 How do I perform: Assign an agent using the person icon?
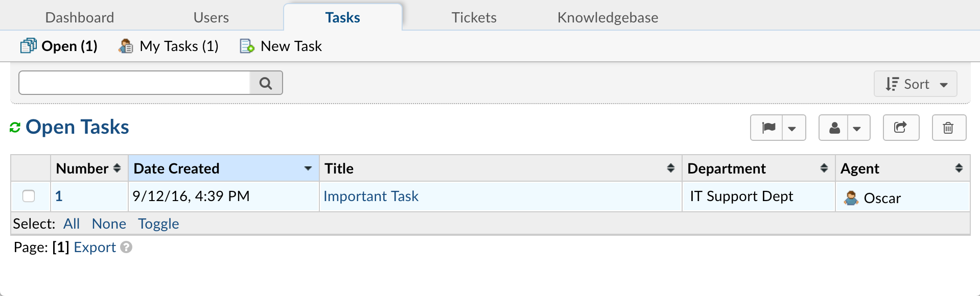click(x=834, y=128)
